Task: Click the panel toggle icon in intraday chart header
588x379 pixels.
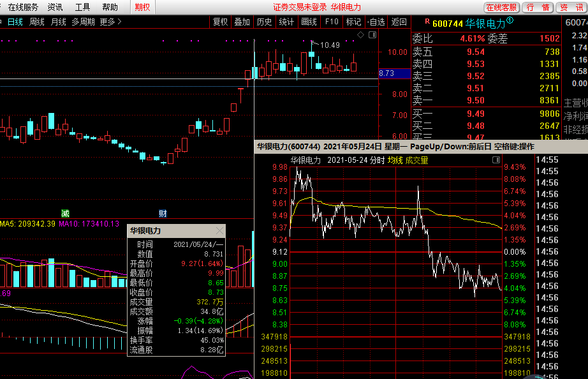Action: tap(496, 160)
